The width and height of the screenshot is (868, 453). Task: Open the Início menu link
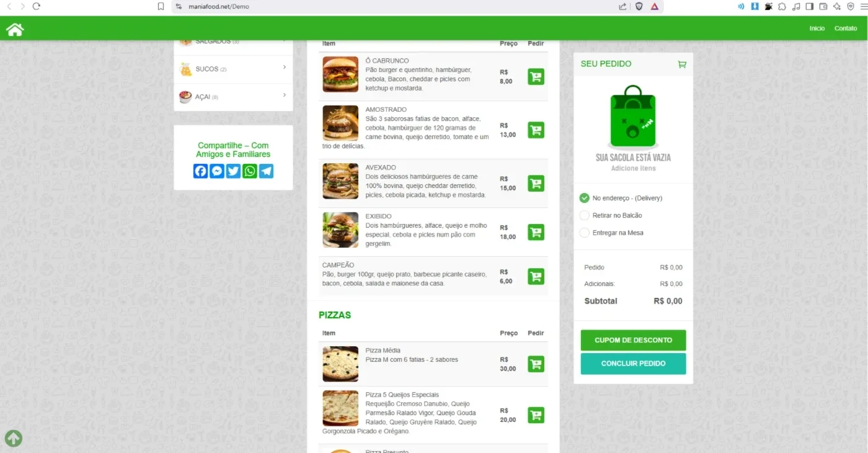(817, 29)
